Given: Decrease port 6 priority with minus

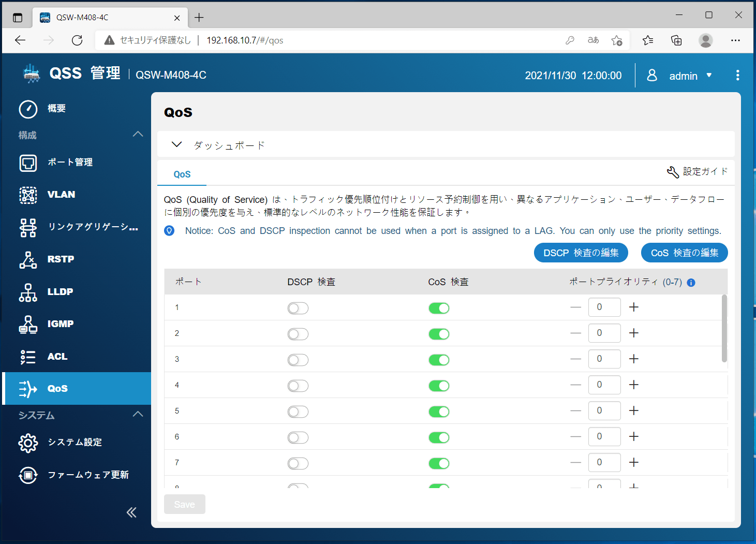Looking at the screenshot, I should point(576,437).
